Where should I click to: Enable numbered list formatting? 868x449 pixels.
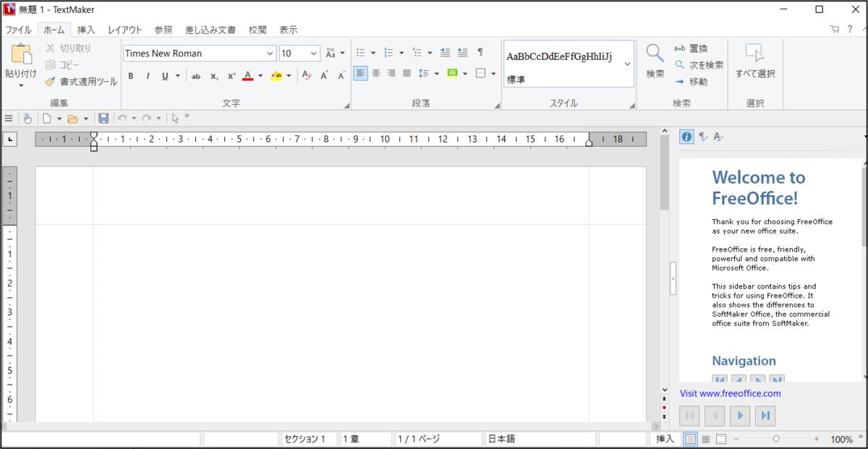click(388, 52)
